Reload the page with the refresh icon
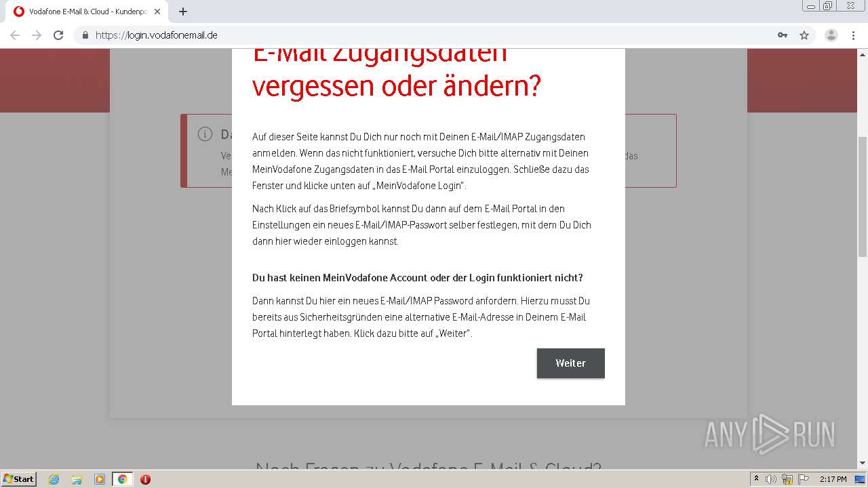This screenshot has height=488, width=868. pos(58,35)
